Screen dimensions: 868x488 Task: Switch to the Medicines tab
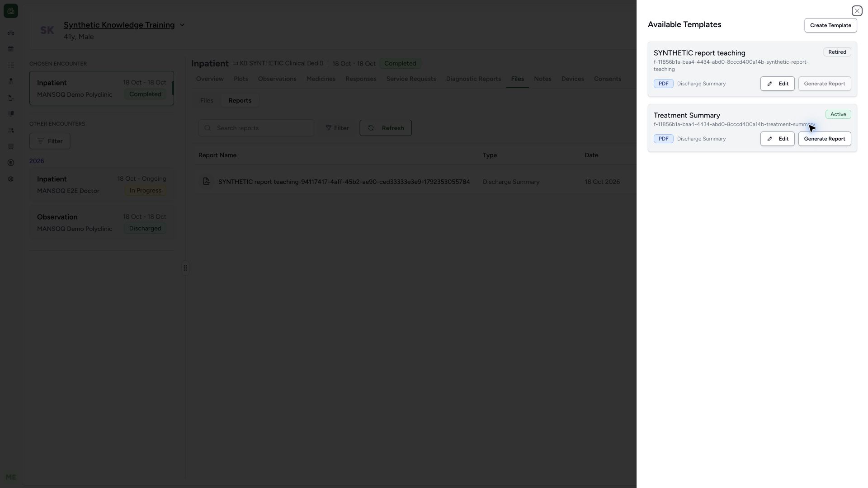click(x=321, y=79)
